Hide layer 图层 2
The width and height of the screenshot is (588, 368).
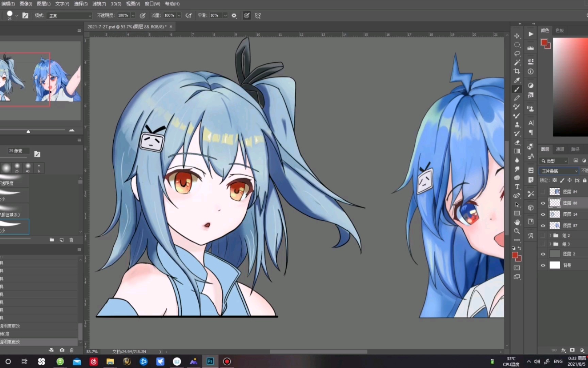[543, 254]
